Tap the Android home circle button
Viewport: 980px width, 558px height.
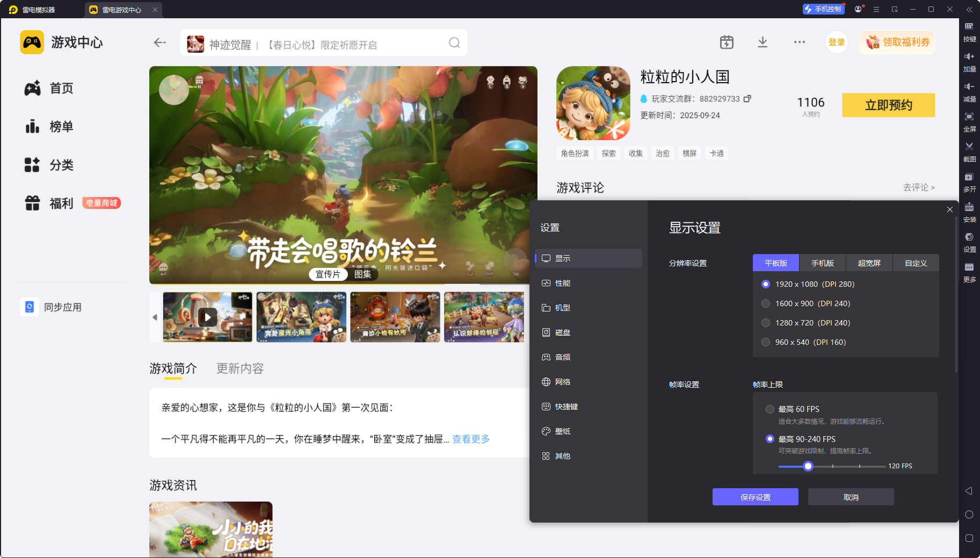[969, 514]
